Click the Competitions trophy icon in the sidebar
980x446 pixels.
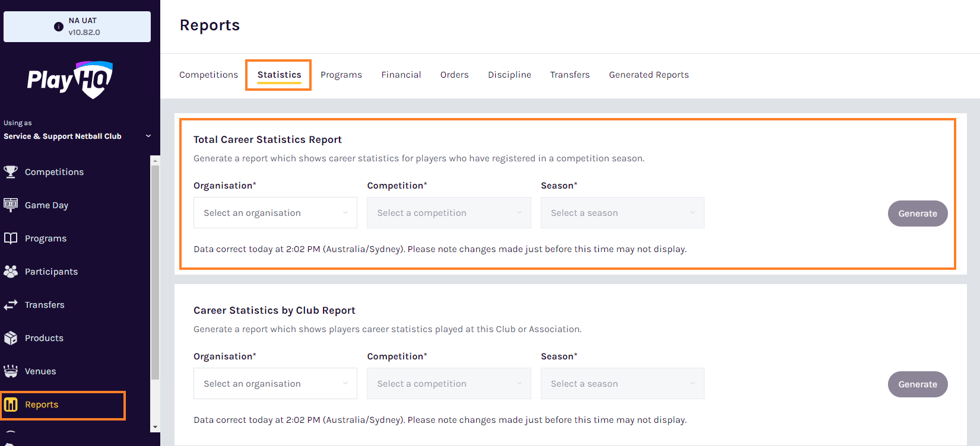pos(11,172)
